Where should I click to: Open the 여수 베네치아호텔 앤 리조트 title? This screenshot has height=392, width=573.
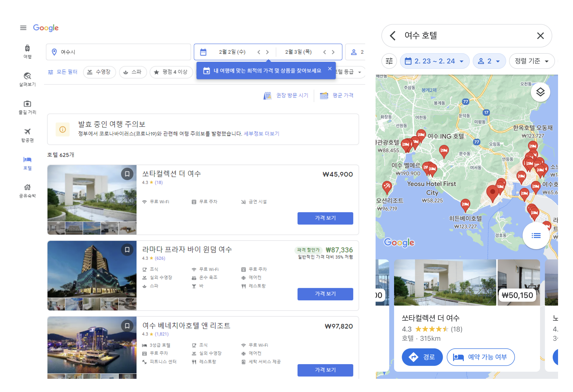[186, 325]
